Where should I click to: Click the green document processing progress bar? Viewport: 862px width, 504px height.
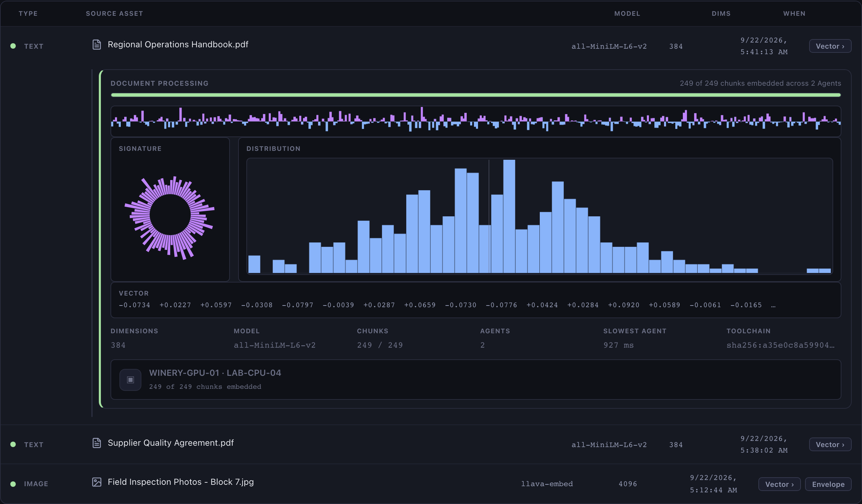476,95
